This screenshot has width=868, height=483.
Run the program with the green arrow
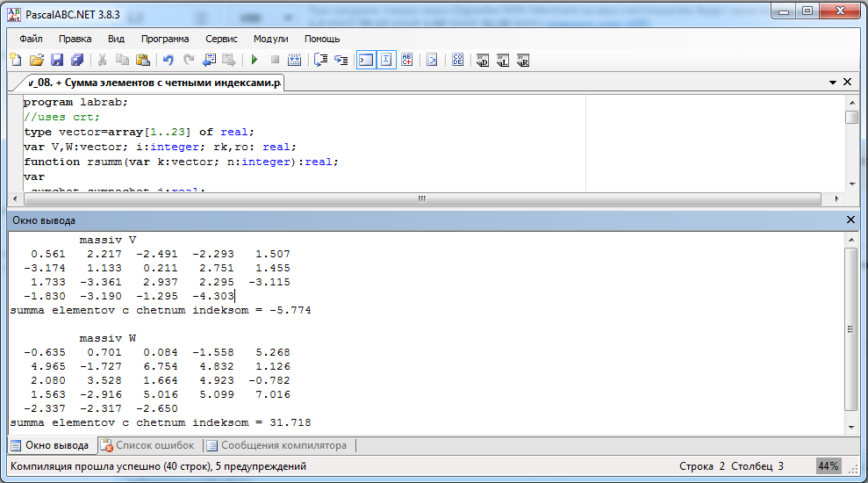tap(255, 60)
